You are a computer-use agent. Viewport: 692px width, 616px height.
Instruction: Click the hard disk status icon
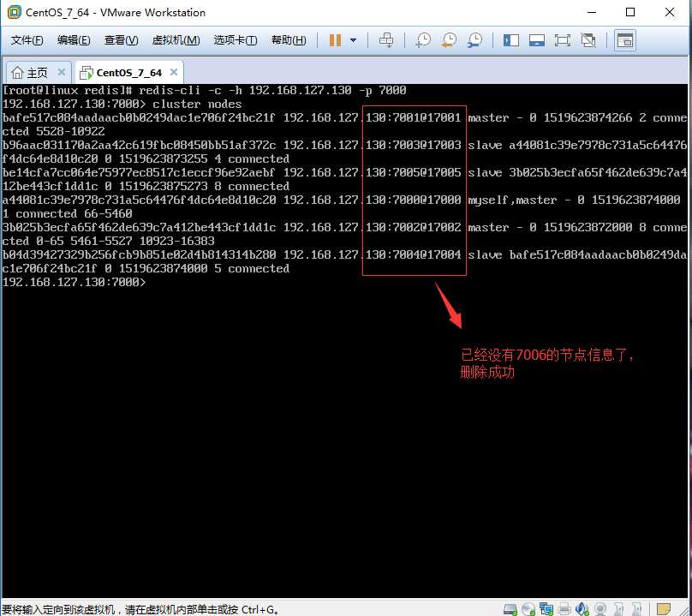[510, 609]
